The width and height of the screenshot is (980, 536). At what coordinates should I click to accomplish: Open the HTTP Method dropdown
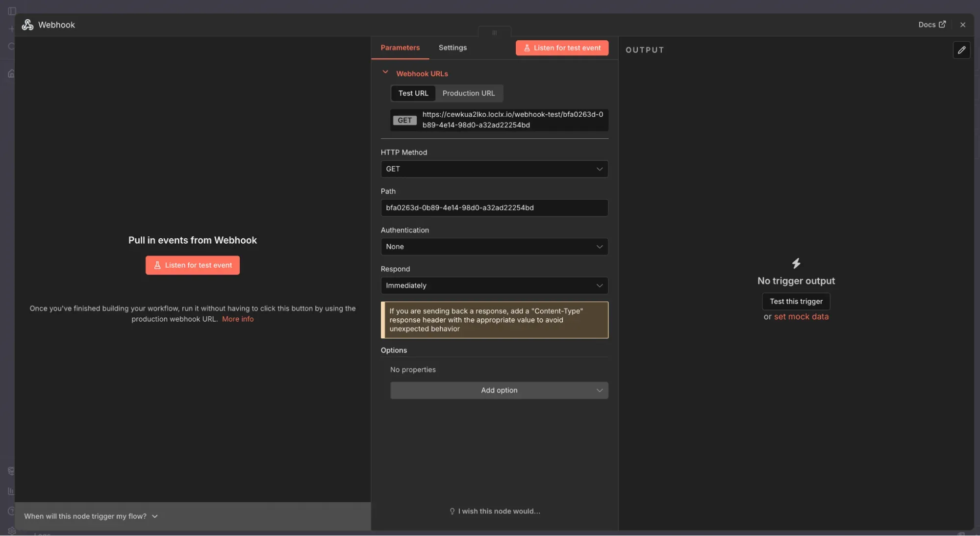pyautogui.click(x=494, y=169)
